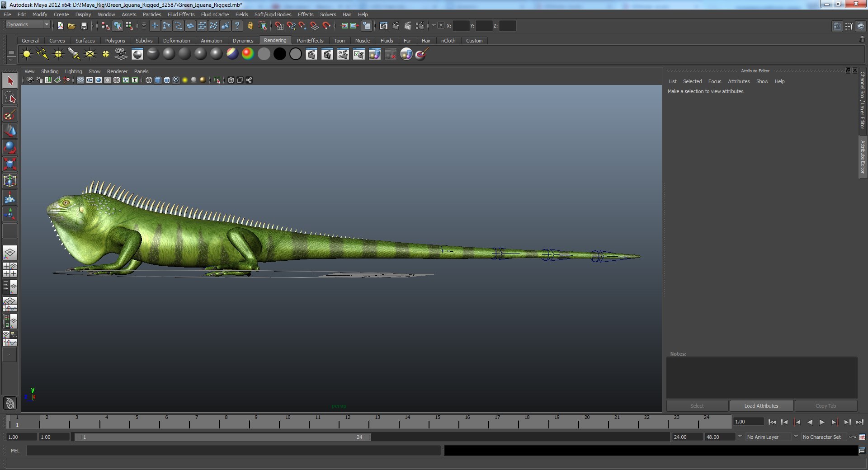Open the Script Editor icon

(862, 450)
